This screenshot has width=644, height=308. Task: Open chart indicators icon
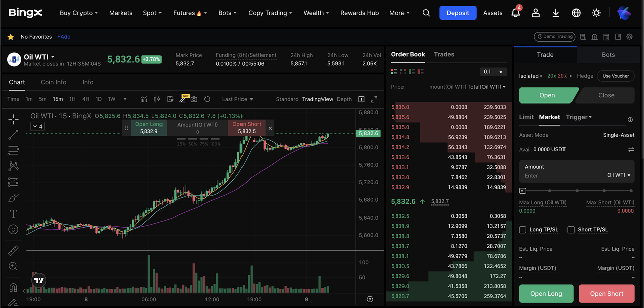[144, 99]
